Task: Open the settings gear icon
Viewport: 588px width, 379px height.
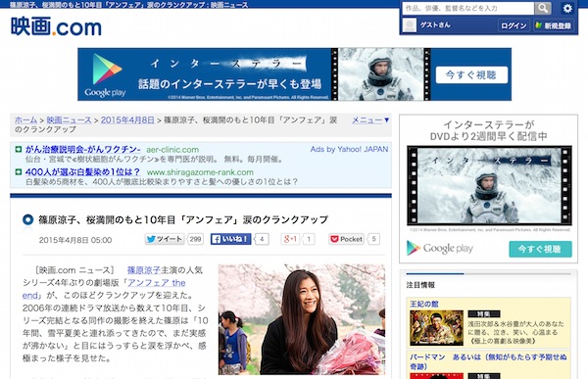Action: pyautogui.click(x=567, y=8)
